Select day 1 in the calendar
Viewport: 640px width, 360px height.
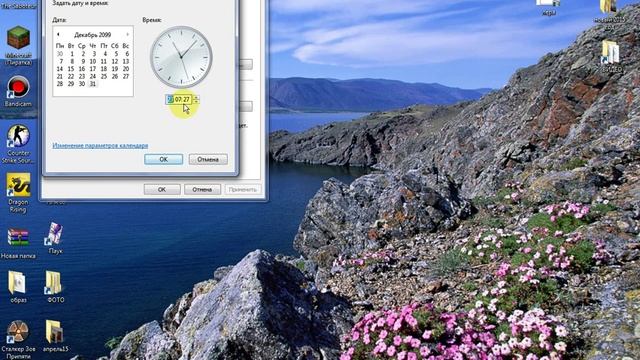tap(72, 53)
